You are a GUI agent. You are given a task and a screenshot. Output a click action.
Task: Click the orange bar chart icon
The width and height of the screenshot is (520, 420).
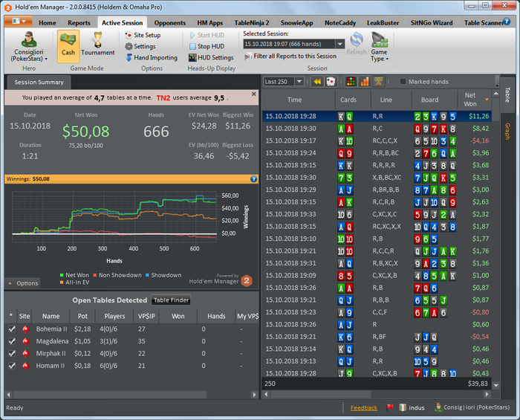pos(365,81)
